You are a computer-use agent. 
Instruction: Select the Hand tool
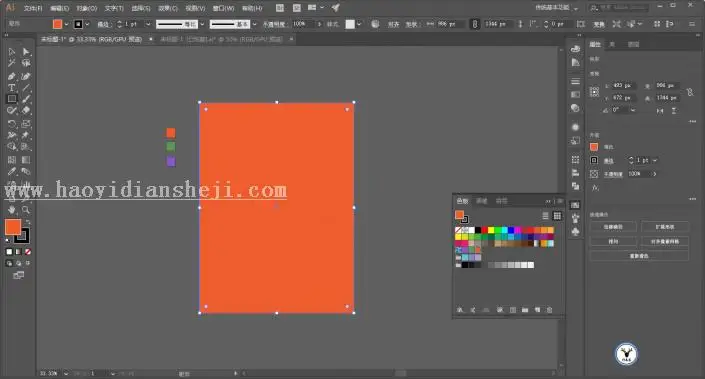click(12, 210)
